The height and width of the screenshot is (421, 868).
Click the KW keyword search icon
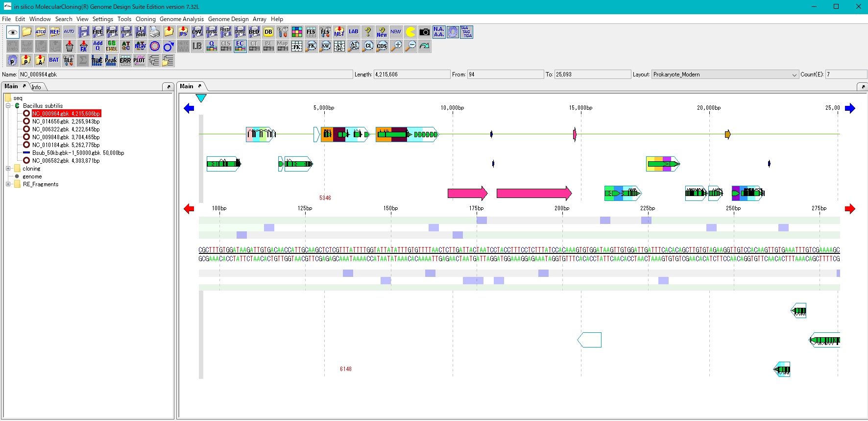(x=325, y=47)
